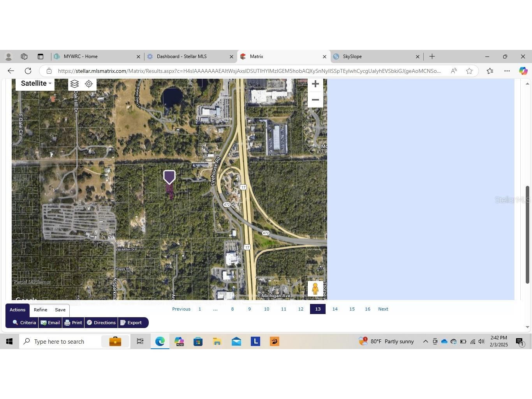Open the Actions menu
Screen dimensions: 532x399
coord(17,309)
